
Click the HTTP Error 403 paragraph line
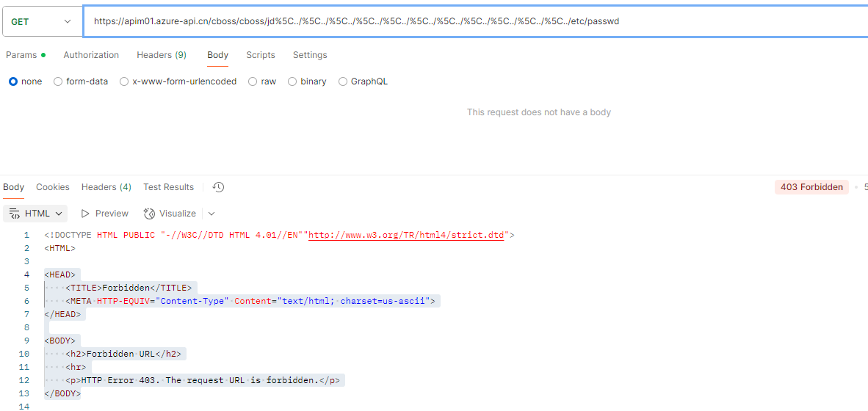pyautogui.click(x=203, y=381)
